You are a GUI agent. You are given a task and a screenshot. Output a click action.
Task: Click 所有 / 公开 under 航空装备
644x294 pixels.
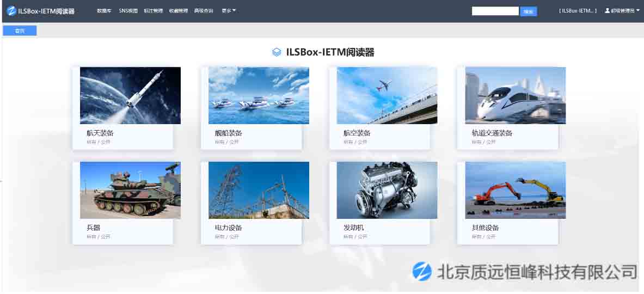pyautogui.click(x=355, y=142)
